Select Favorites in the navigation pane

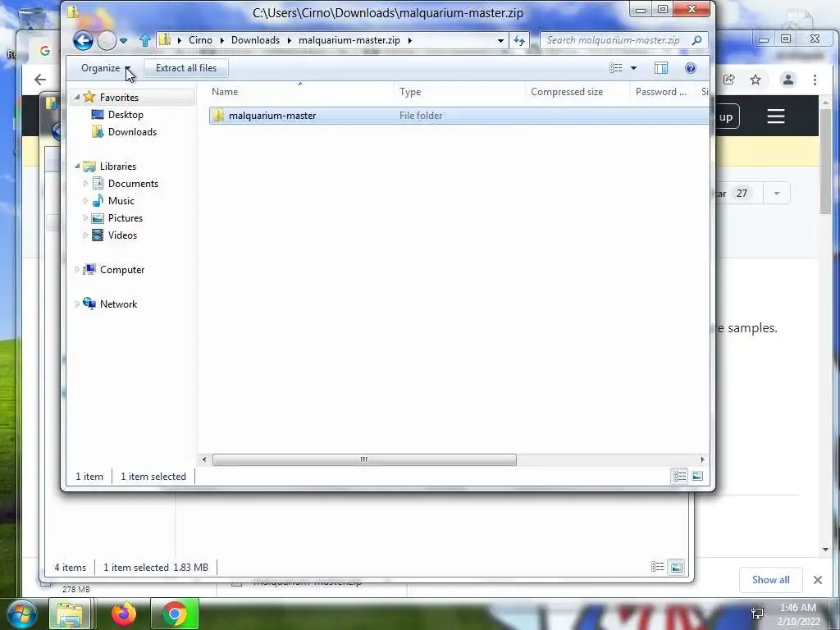click(x=119, y=98)
